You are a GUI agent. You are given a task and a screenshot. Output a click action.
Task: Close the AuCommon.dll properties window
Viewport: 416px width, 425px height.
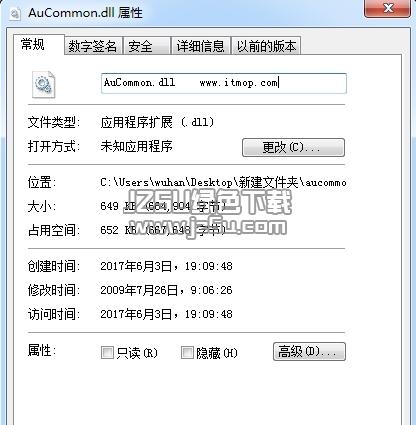(387, 8)
